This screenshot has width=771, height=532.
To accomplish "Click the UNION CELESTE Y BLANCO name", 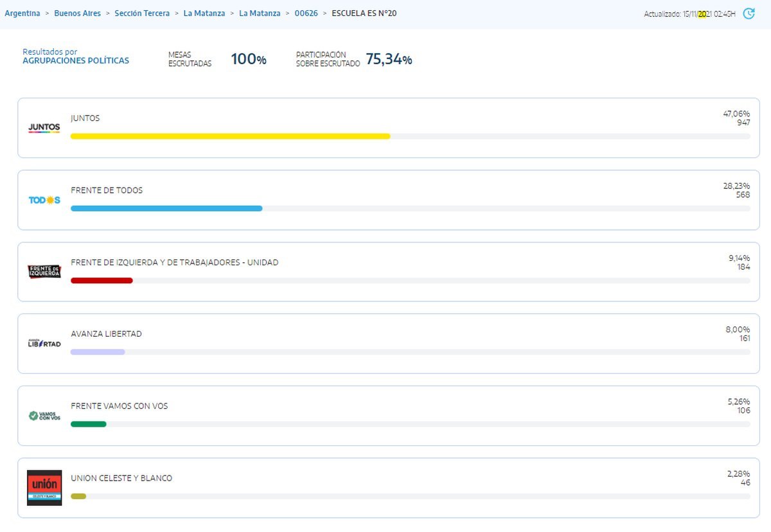I will point(121,478).
